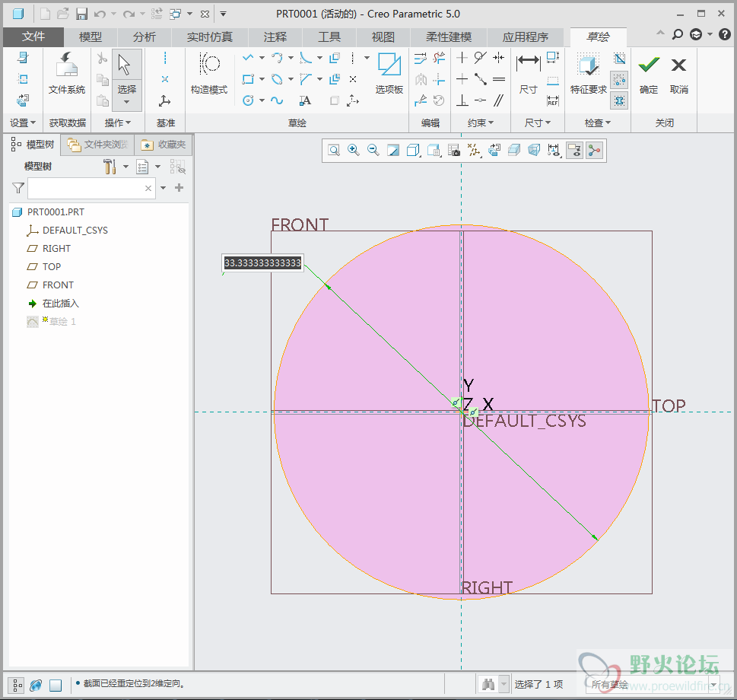Select the Arc sketch tool

coord(277,59)
